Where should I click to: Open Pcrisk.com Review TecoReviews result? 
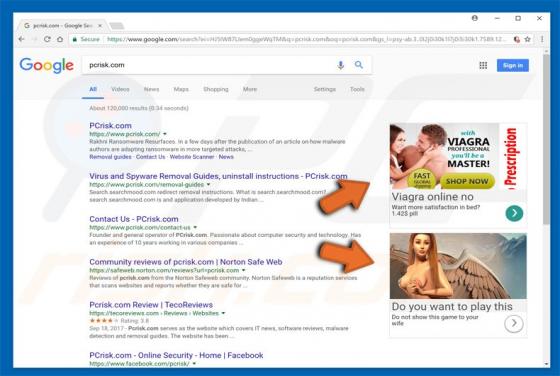click(x=151, y=305)
